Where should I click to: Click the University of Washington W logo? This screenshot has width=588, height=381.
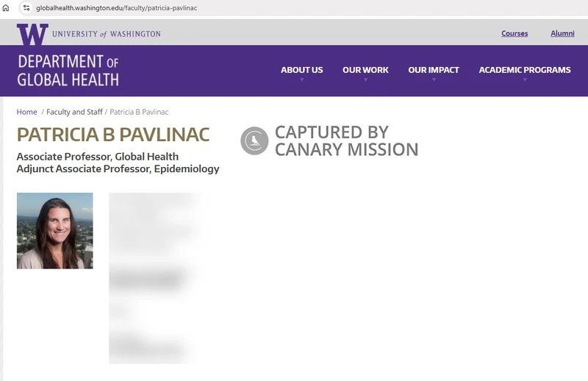pyautogui.click(x=32, y=34)
